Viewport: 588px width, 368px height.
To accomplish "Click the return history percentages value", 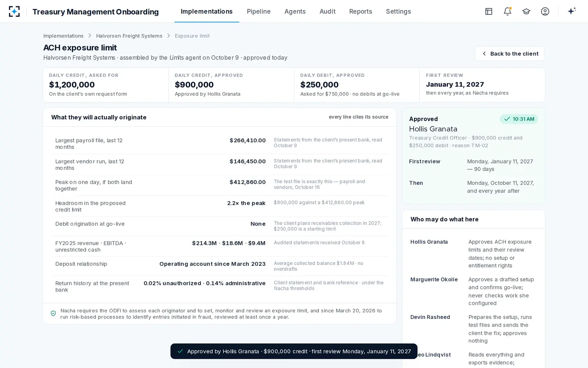I will pos(205,283).
